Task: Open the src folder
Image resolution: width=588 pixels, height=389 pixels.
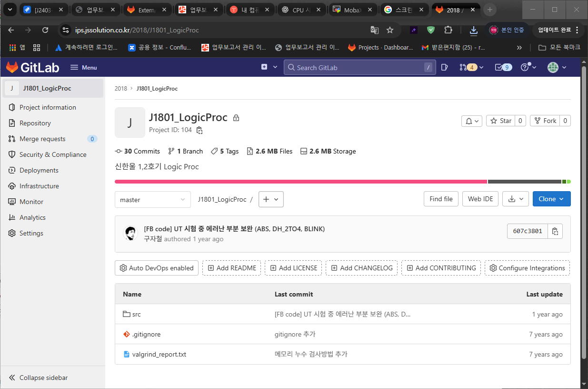Action: click(x=136, y=314)
